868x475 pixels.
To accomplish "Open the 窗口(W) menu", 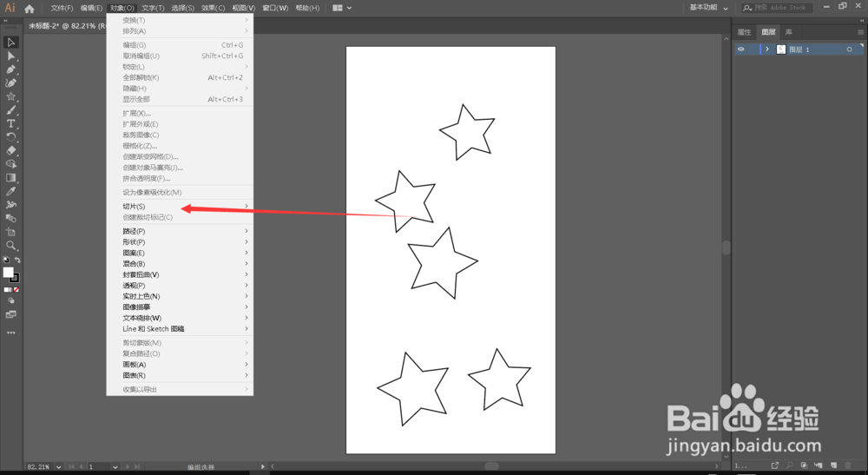I will point(275,8).
